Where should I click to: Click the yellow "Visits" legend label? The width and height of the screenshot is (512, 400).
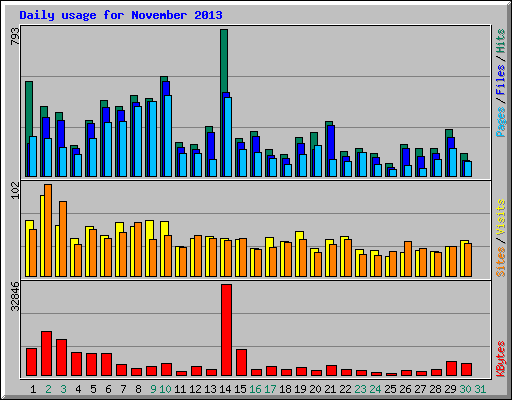tap(501, 218)
